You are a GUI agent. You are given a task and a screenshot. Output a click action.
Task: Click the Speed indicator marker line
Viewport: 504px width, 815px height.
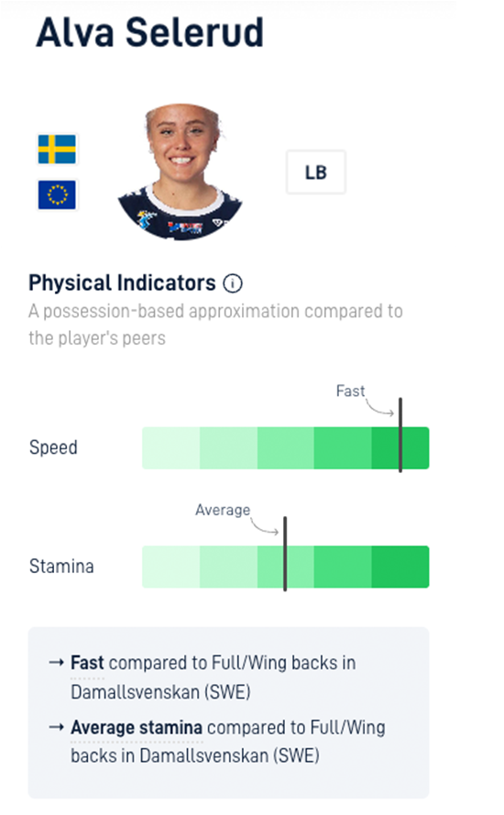coord(400,435)
